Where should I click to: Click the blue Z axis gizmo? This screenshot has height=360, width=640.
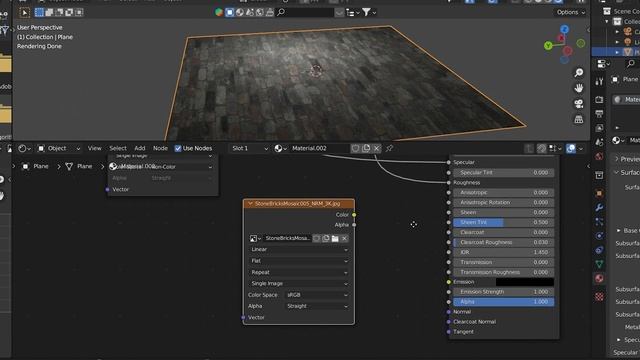click(x=564, y=29)
